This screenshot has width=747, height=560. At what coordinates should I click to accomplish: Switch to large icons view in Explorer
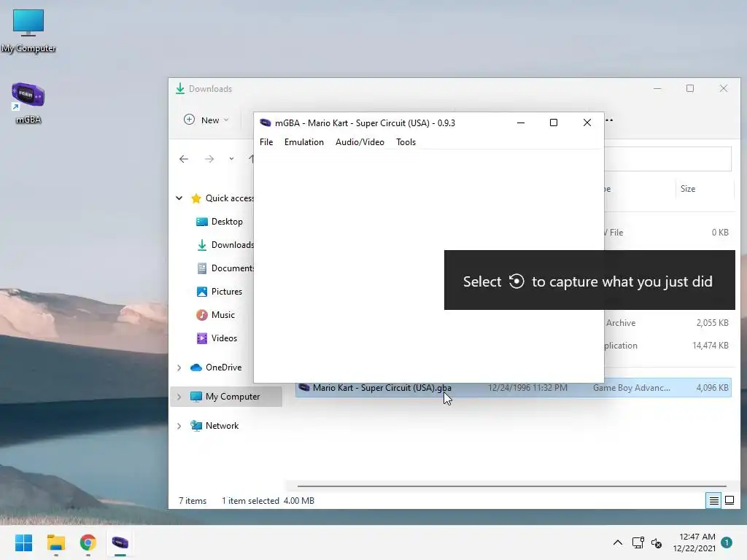(729, 500)
